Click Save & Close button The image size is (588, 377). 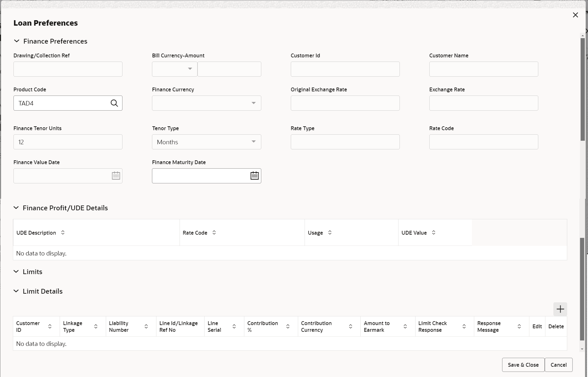click(523, 365)
